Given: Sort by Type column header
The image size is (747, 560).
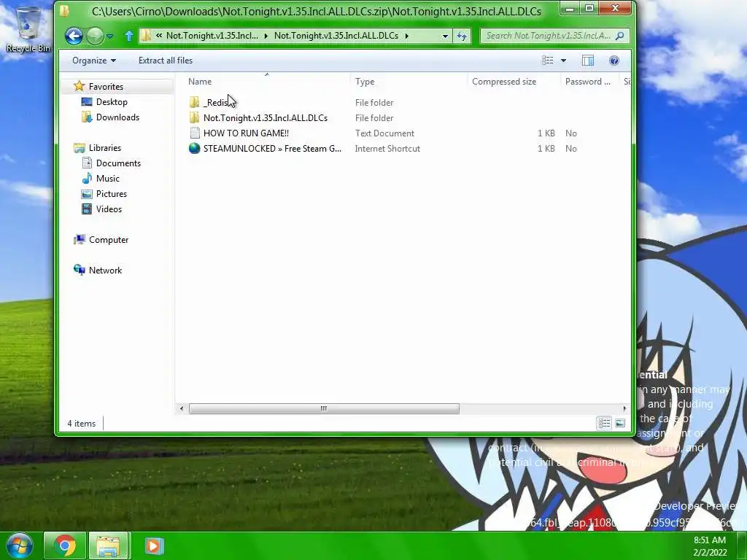Looking at the screenshot, I should [410, 82].
